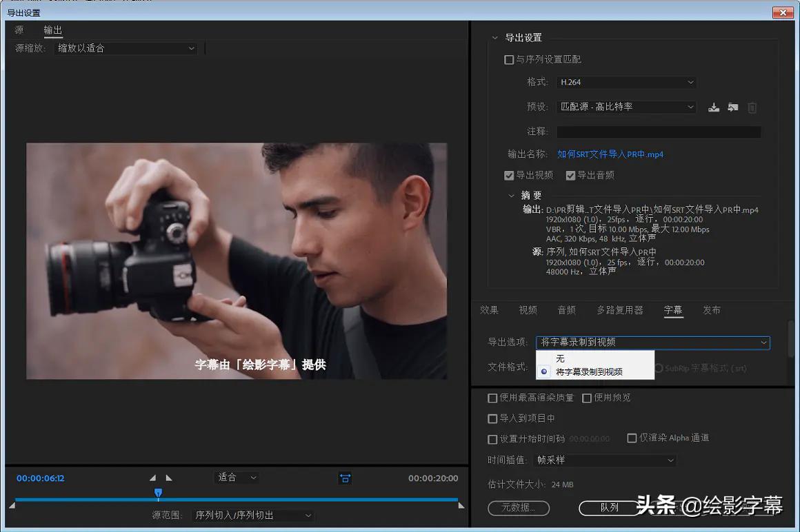This screenshot has width=800, height=532.
Task: Disable 导出音频 checkbox
Action: pos(570,175)
